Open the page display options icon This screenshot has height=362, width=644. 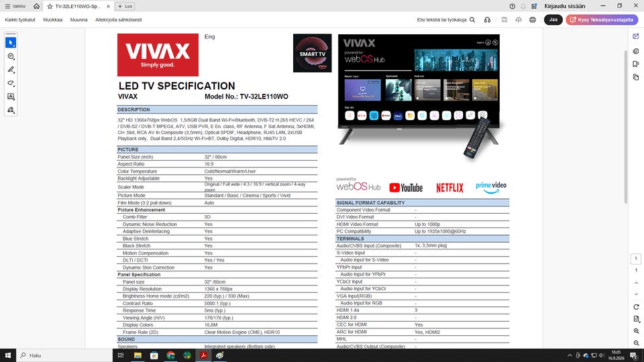[x=636, y=319]
